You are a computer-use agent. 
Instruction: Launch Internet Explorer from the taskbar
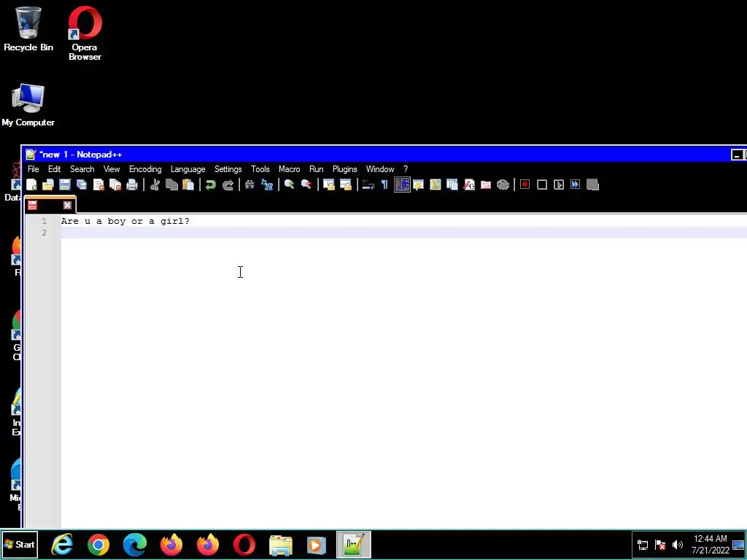tap(62, 545)
